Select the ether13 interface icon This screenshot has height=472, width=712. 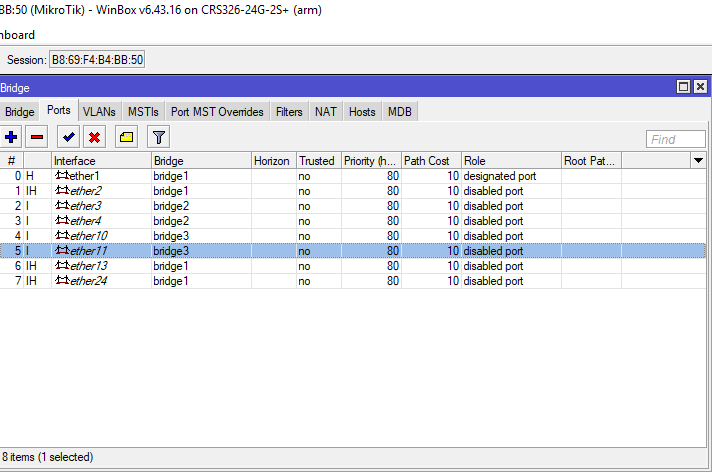point(62,265)
